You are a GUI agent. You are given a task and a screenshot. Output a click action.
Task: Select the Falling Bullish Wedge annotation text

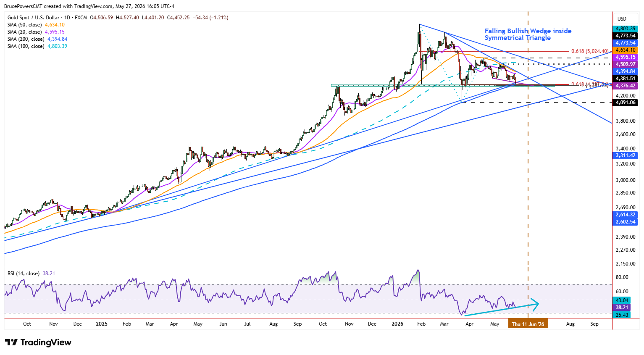528,34
